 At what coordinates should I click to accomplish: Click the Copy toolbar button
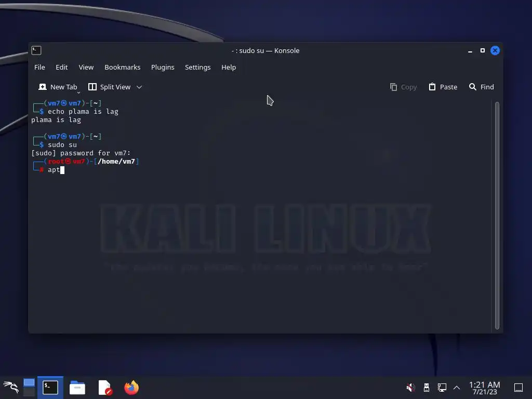[x=403, y=87]
